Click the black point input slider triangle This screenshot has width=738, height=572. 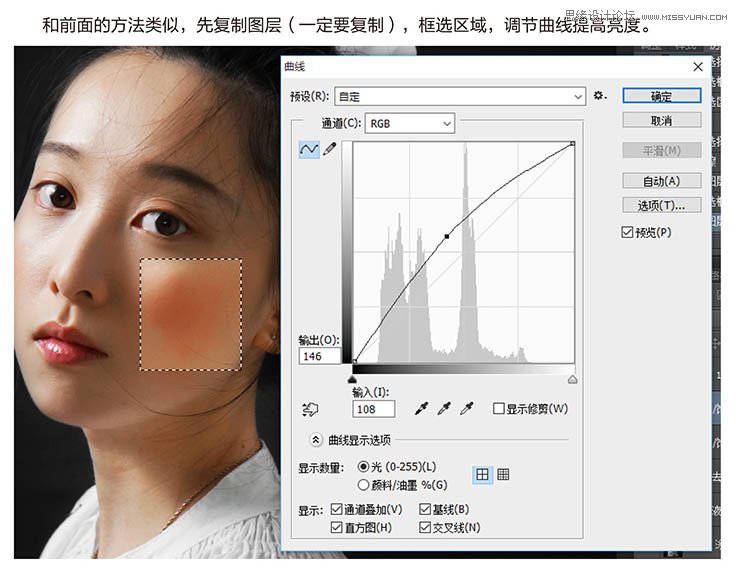(353, 379)
